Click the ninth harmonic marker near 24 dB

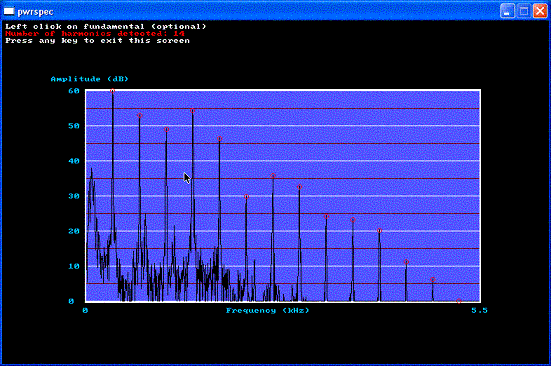coord(326,216)
